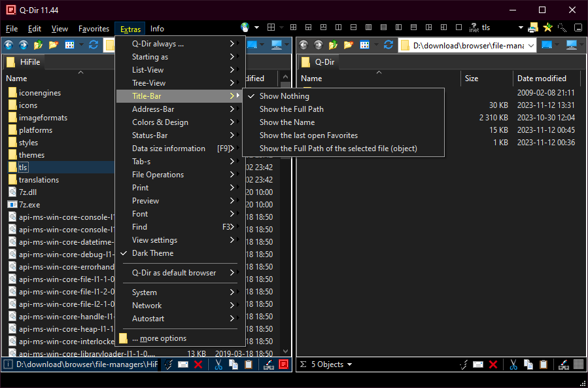Viewport: 588px width, 388px height.
Task: Open the iconengines folder in the list
Action: tap(39, 93)
